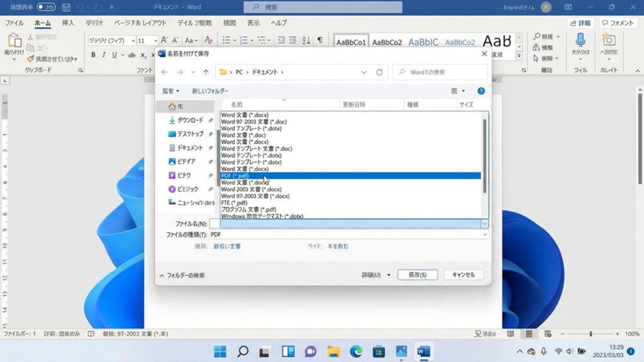Click the dialog's up-folder arrow icon
This screenshot has width=644, height=362.
pyautogui.click(x=206, y=72)
